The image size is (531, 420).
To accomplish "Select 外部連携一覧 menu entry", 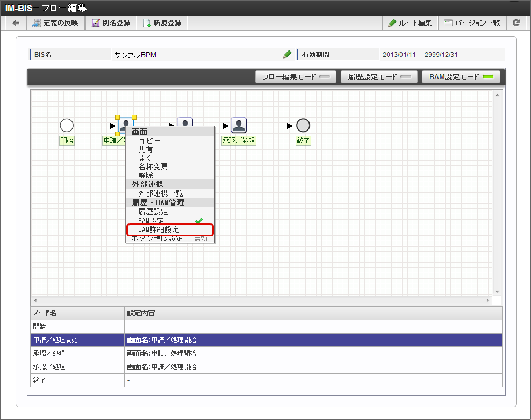I will pyautogui.click(x=161, y=193).
